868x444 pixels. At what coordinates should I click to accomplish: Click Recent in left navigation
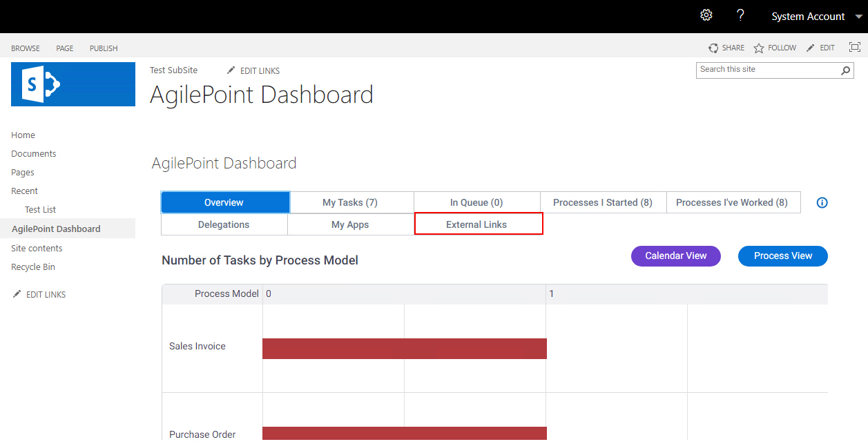click(24, 191)
